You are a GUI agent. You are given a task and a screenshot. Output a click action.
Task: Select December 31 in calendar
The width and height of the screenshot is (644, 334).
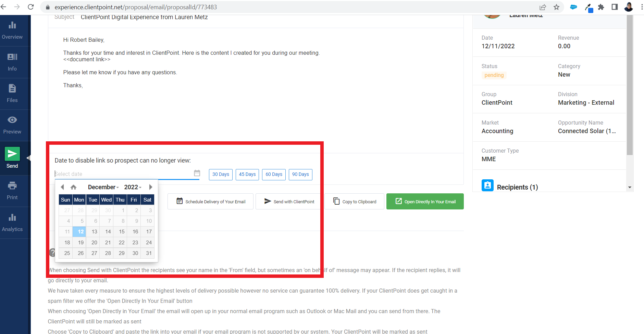pos(148,253)
